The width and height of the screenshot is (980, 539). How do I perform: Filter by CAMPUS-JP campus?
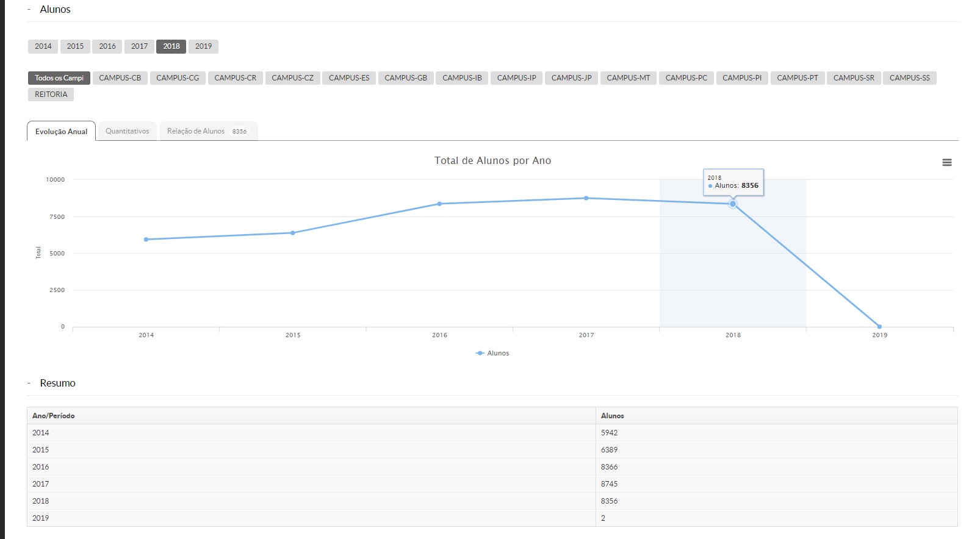pos(571,78)
